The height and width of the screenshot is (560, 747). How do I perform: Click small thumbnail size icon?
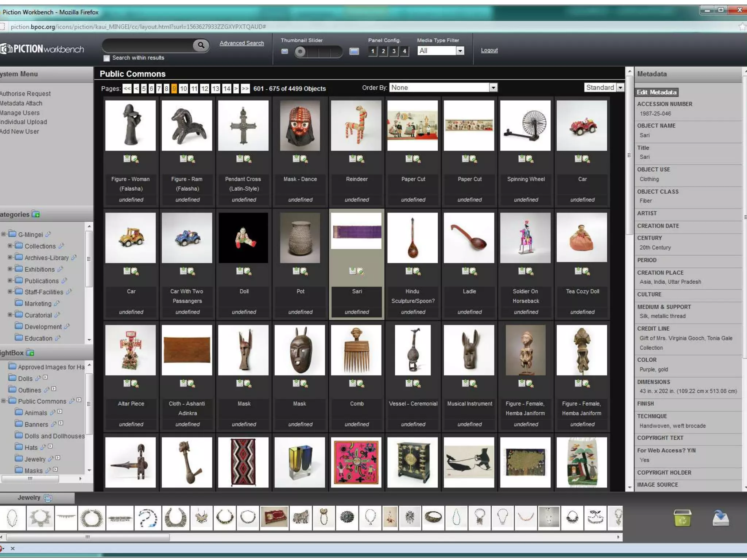[285, 51]
